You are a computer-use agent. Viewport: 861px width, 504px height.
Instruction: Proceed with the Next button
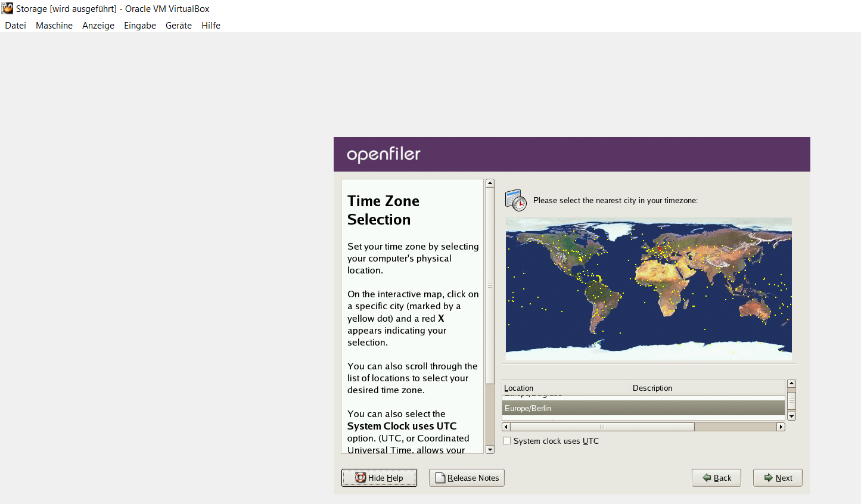[x=778, y=478]
